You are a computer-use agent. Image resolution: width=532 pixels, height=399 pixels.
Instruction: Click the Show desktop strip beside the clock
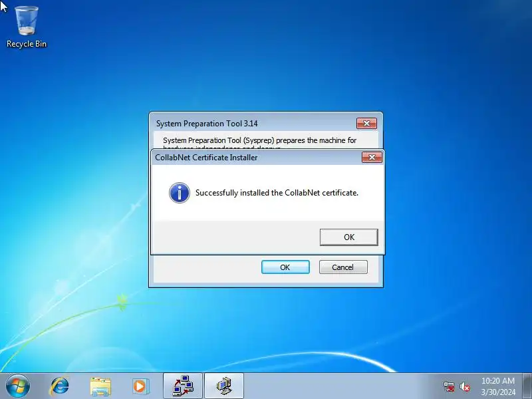point(527,386)
